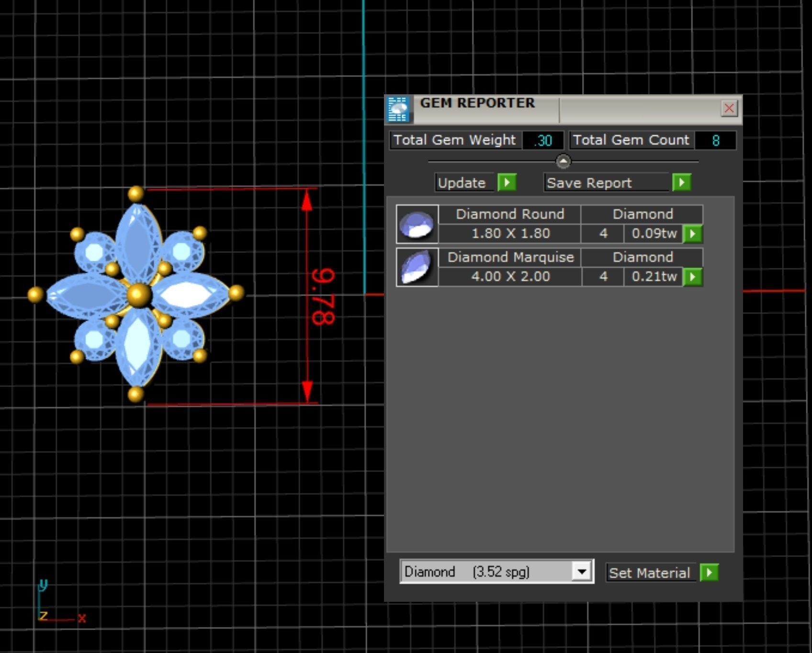The image size is (812, 653).
Task: Select the top marquise gem in the viewport
Action: (x=138, y=243)
